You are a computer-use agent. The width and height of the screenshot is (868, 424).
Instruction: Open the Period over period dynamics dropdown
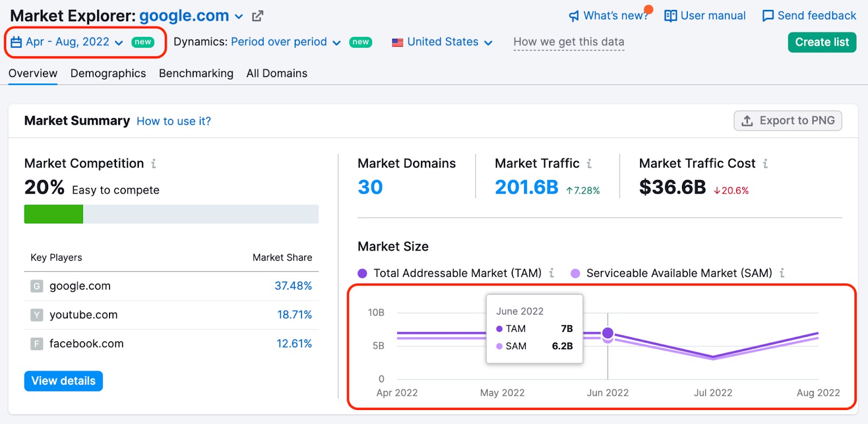click(285, 42)
